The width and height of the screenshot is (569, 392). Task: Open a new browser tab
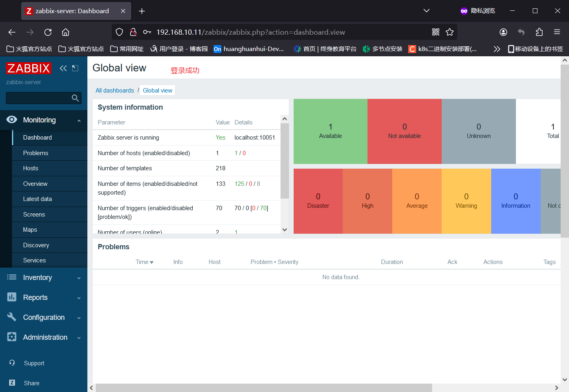tap(142, 11)
